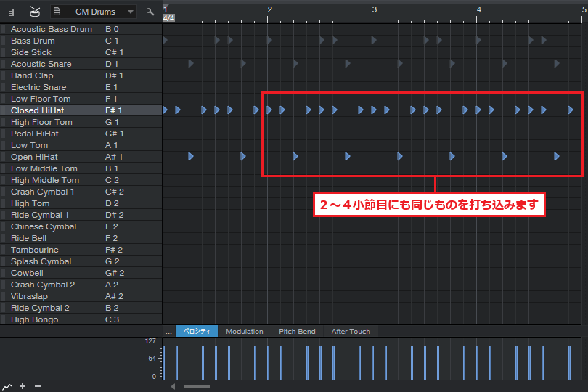
Task: Click measure 3 on the timeline ruler
Action: [x=375, y=9]
